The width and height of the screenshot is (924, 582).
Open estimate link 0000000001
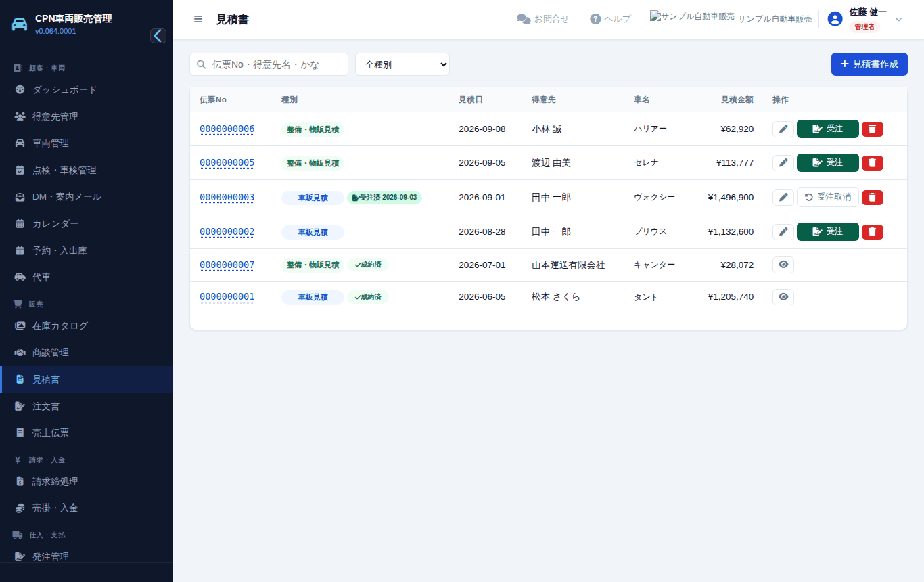pos(227,297)
